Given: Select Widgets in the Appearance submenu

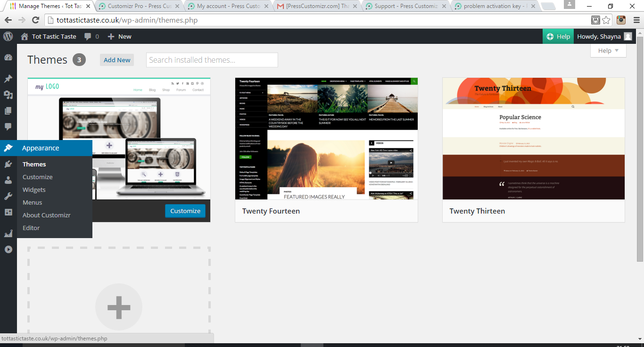Looking at the screenshot, I should [x=34, y=190].
